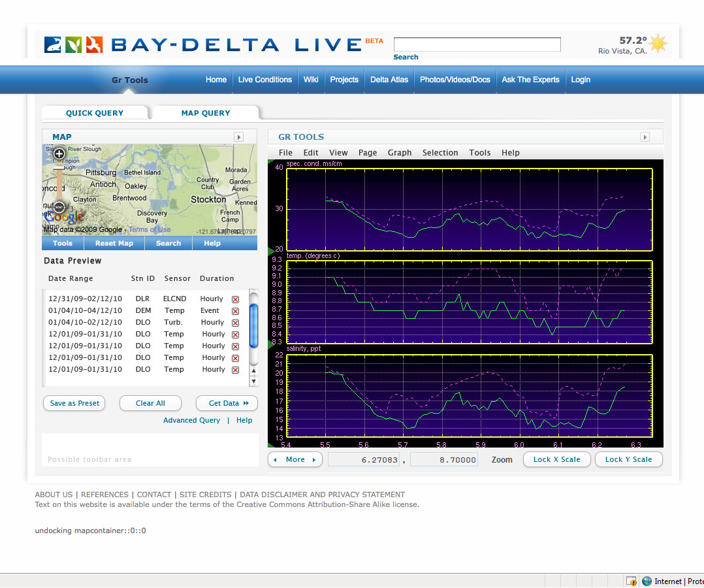
Task: Click the top search input field
Action: click(477, 44)
